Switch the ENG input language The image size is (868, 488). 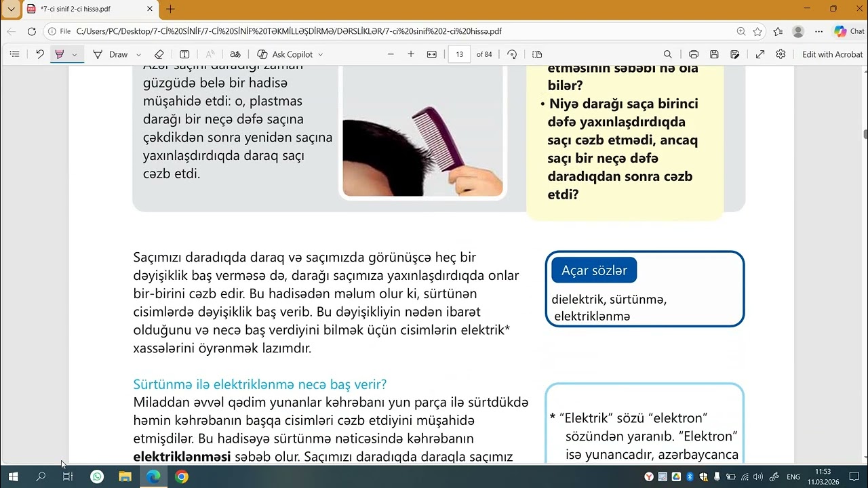[793, 477]
